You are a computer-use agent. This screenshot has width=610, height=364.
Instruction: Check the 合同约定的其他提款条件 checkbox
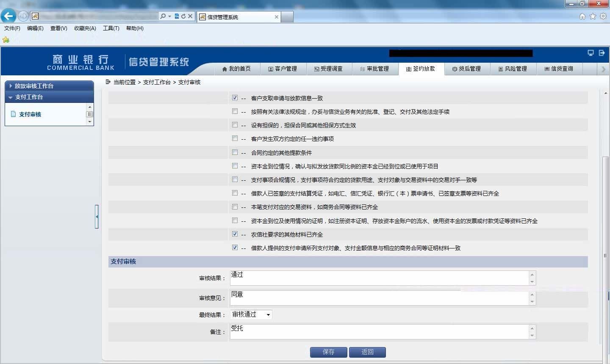pyautogui.click(x=235, y=152)
